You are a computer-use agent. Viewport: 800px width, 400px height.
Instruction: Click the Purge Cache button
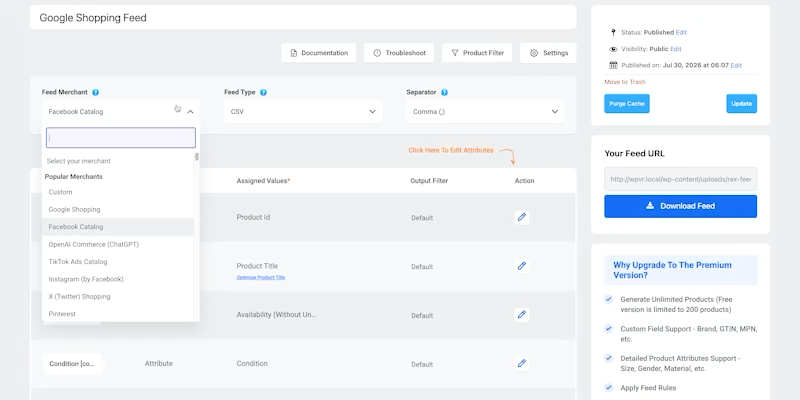[627, 104]
